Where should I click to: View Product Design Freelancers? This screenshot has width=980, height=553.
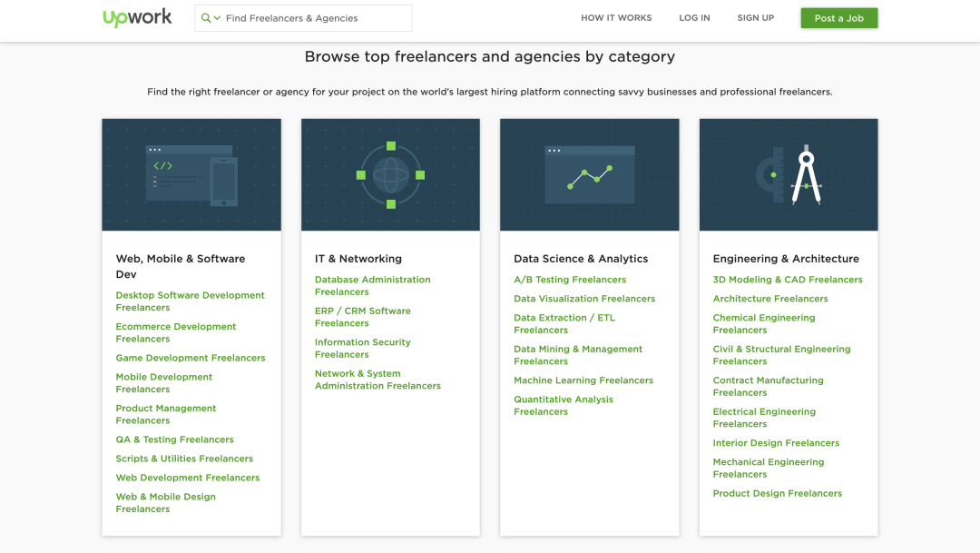777,494
